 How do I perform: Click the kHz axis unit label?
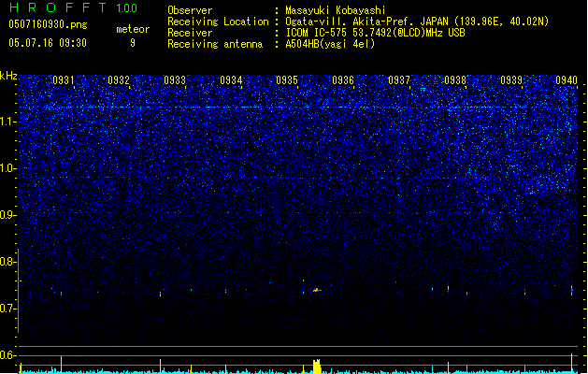click(8, 76)
